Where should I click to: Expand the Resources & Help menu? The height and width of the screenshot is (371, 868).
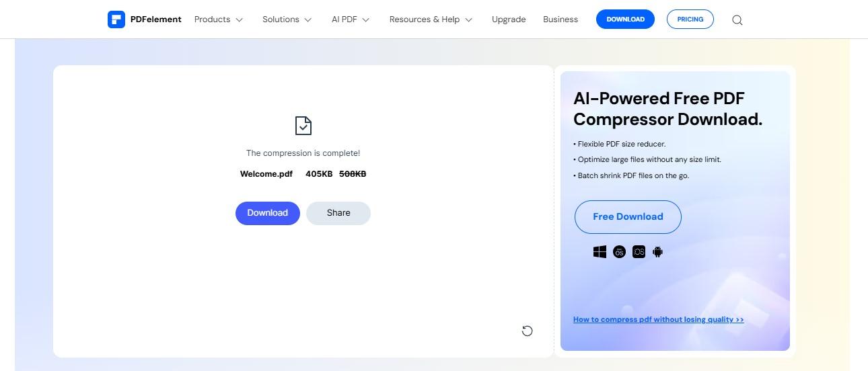(431, 19)
